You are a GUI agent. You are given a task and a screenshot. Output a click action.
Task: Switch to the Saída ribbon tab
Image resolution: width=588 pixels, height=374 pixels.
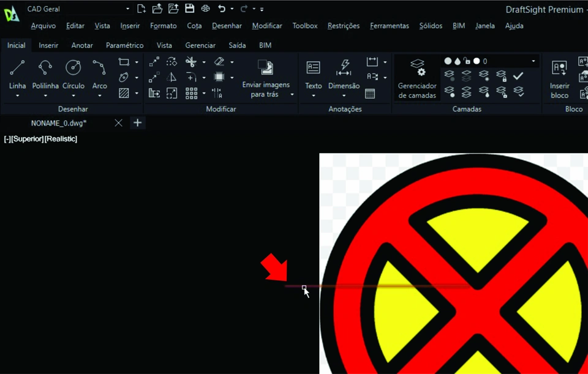(237, 45)
